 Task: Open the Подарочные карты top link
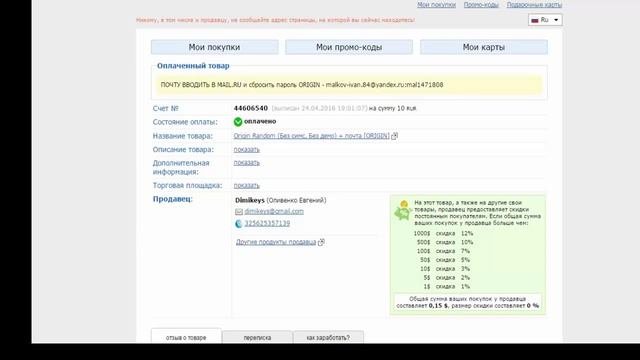[534, 5]
